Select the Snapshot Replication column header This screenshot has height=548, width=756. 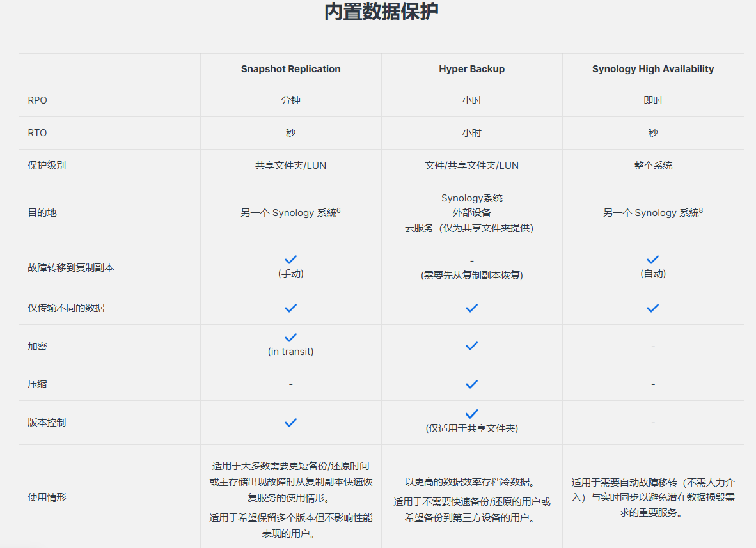coord(291,69)
